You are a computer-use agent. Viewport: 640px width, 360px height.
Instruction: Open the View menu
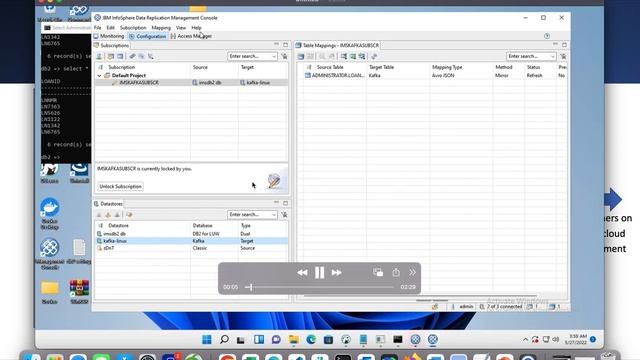coord(181,28)
